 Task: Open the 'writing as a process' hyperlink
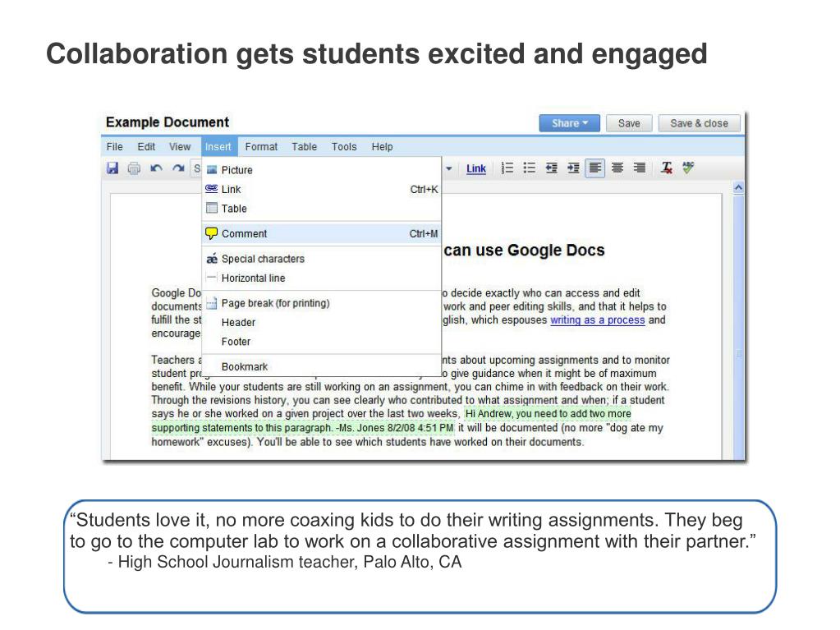point(597,320)
